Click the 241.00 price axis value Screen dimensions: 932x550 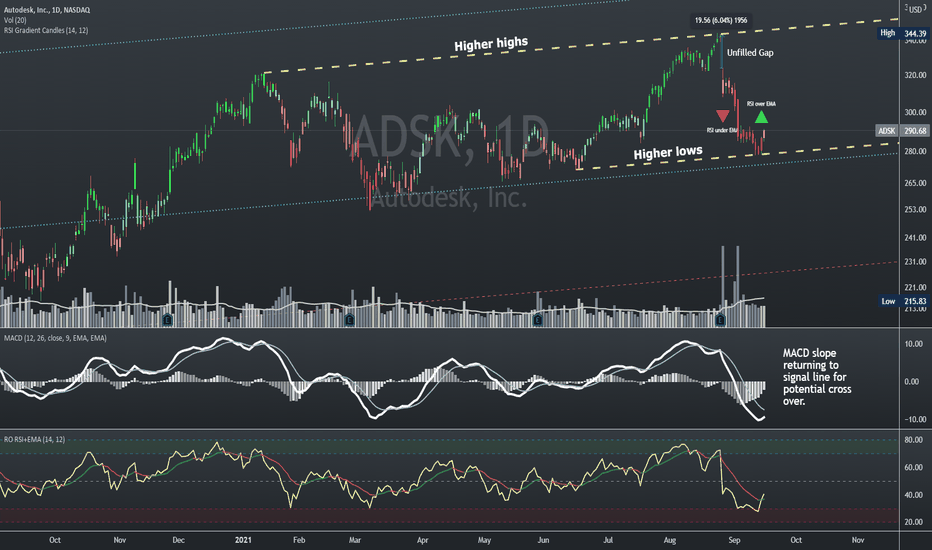point(915,238)
